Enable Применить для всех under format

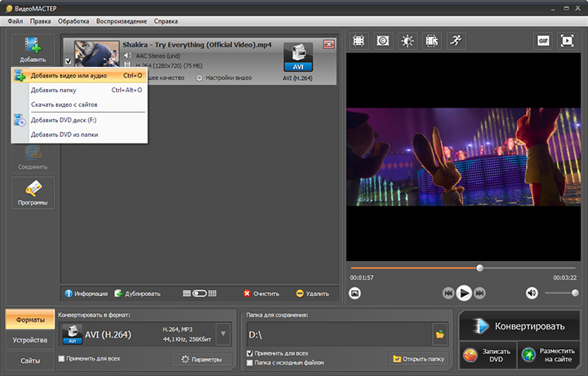[x=61, y=359]
